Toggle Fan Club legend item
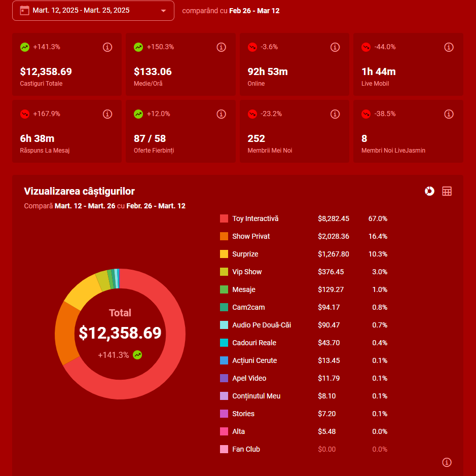 click(246, 449)
